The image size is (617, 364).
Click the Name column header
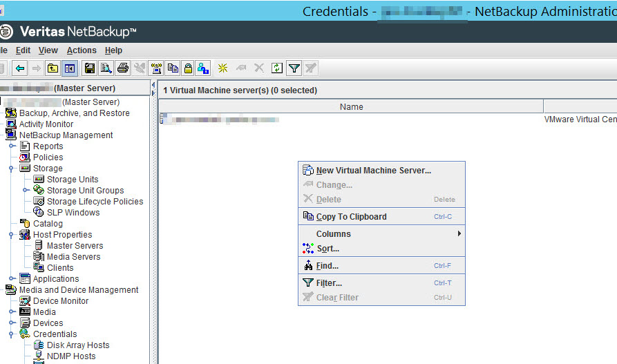coord(351,106)
